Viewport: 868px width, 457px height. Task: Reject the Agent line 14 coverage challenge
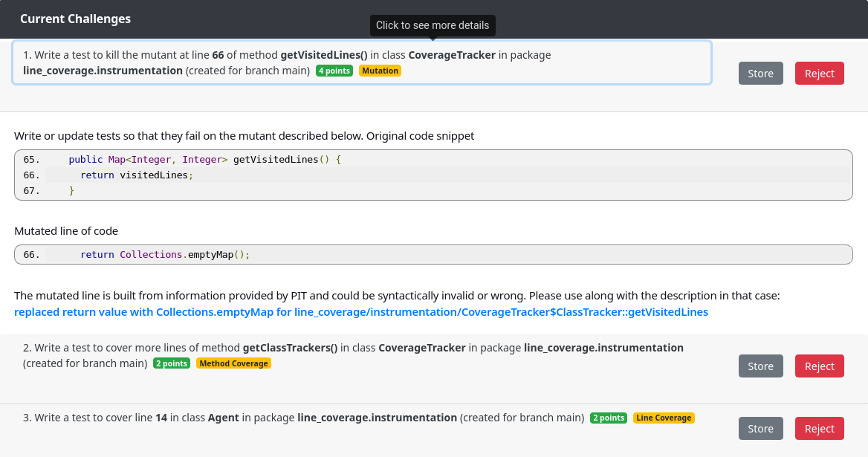coord(819,429)
